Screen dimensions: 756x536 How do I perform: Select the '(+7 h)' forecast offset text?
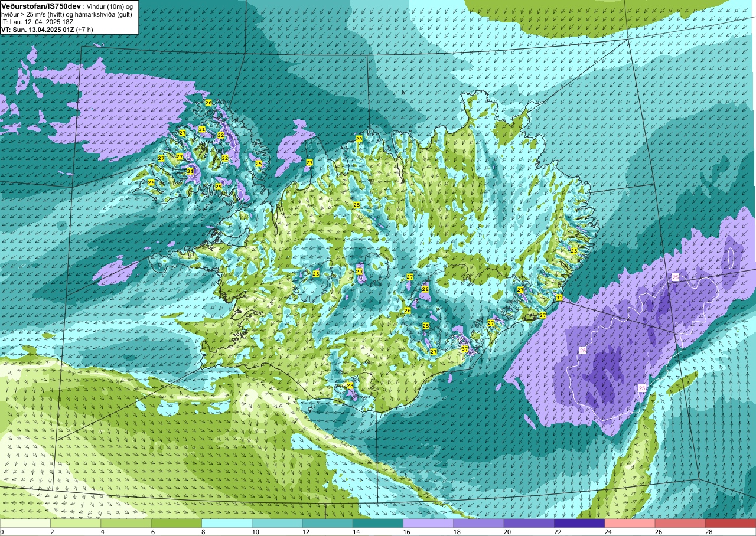click(x=86, y=30)
